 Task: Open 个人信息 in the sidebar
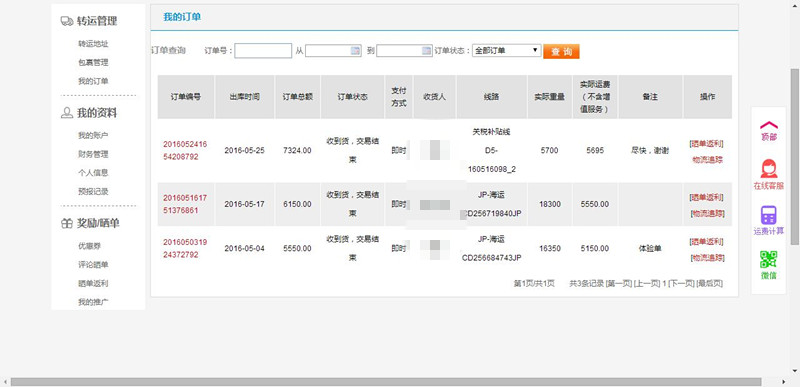[93, 173]
